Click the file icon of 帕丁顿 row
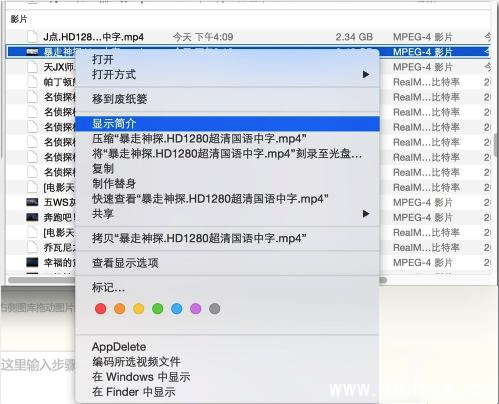The image size is (499, 404). tap(32, 82)
